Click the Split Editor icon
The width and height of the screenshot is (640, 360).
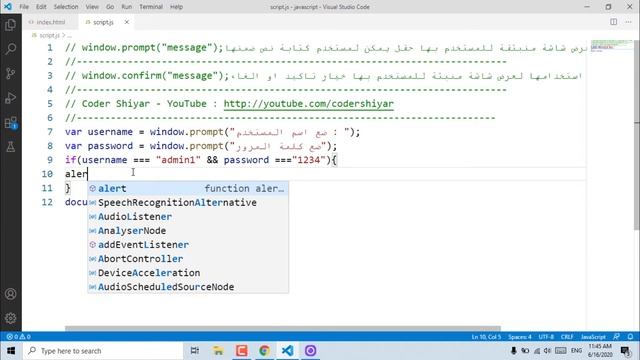tap(613, 22)
